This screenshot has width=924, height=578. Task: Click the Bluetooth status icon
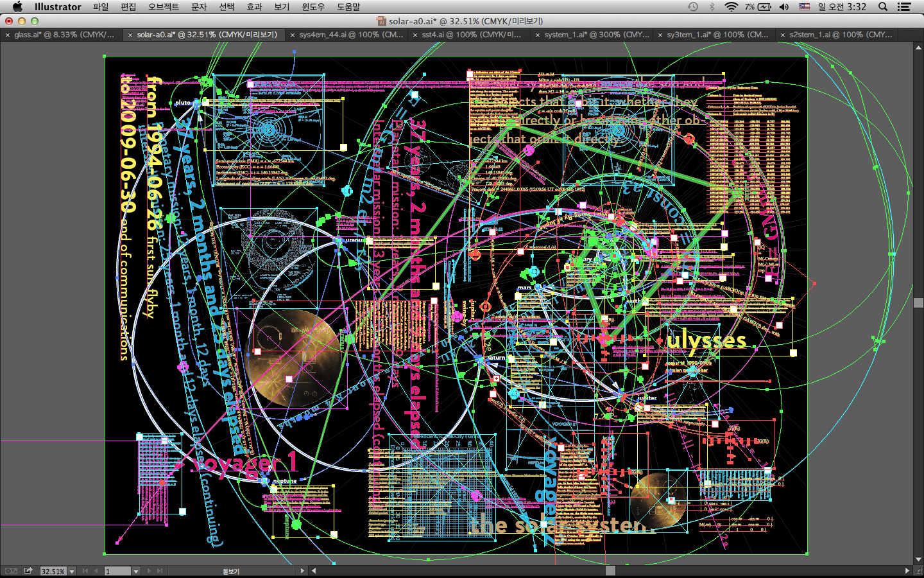712,6
